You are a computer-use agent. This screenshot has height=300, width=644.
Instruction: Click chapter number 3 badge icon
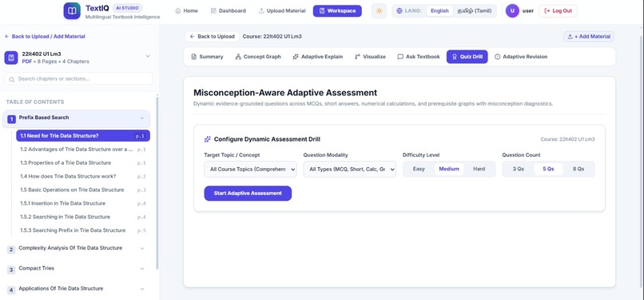point(11,270)
